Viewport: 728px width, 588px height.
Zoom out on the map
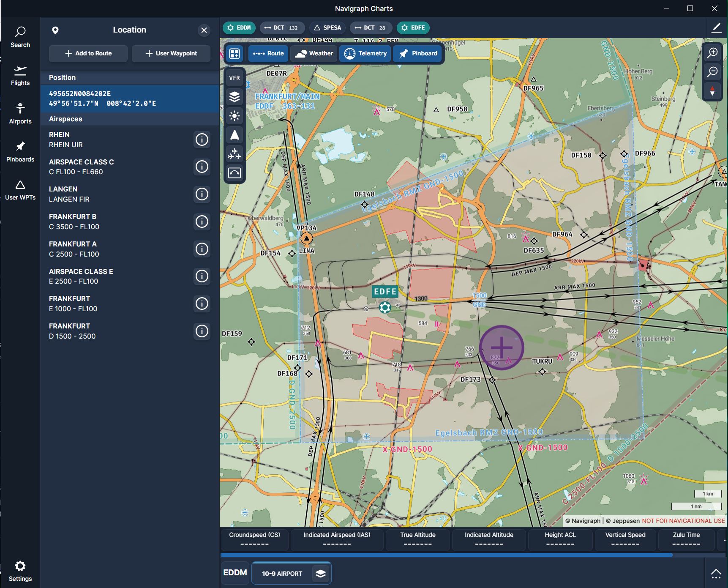coord(713,71)
